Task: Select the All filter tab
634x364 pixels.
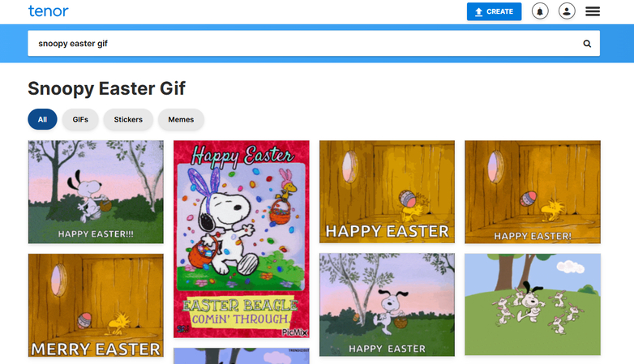Action: (x=42, y=119)
